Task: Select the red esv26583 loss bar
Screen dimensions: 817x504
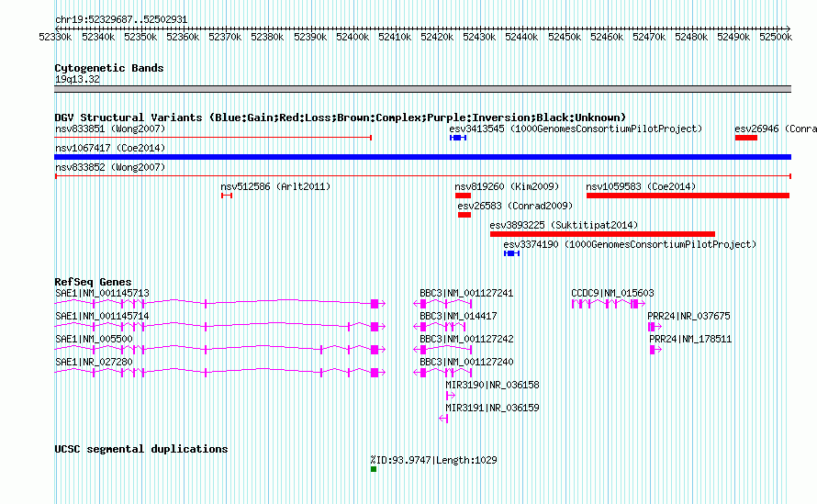Action: click(464, 215)
